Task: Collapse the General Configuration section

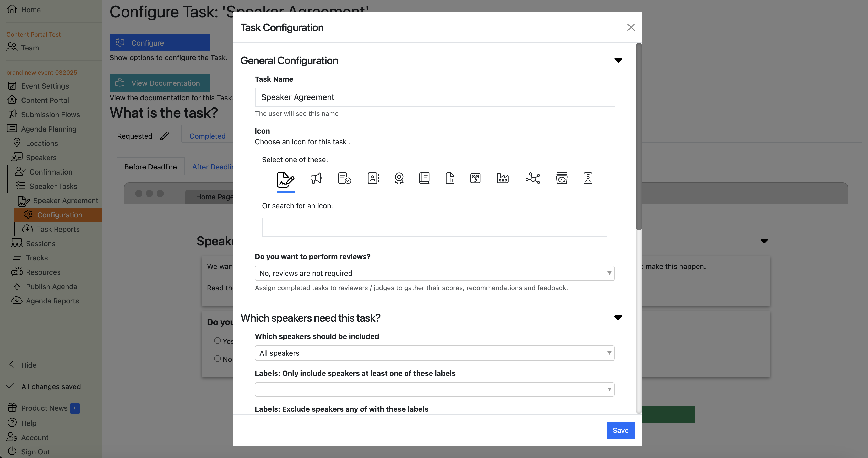Action: pos(618,60)
